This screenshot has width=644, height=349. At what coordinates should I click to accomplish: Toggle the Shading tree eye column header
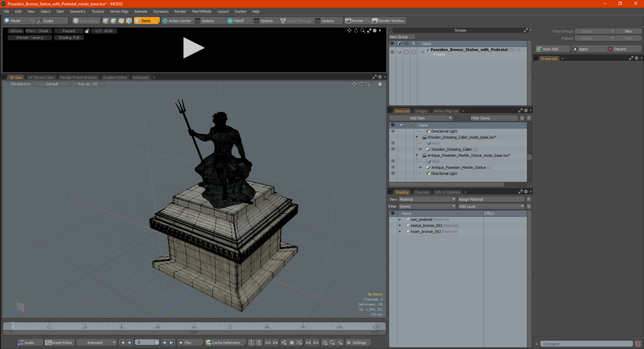(393, 213)
